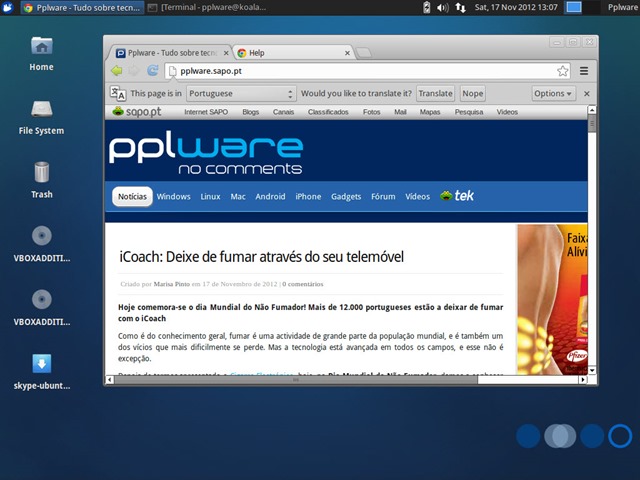Screen dimensions: 640x480
Task: Open the Mac category
Action: tap(238, 196)
